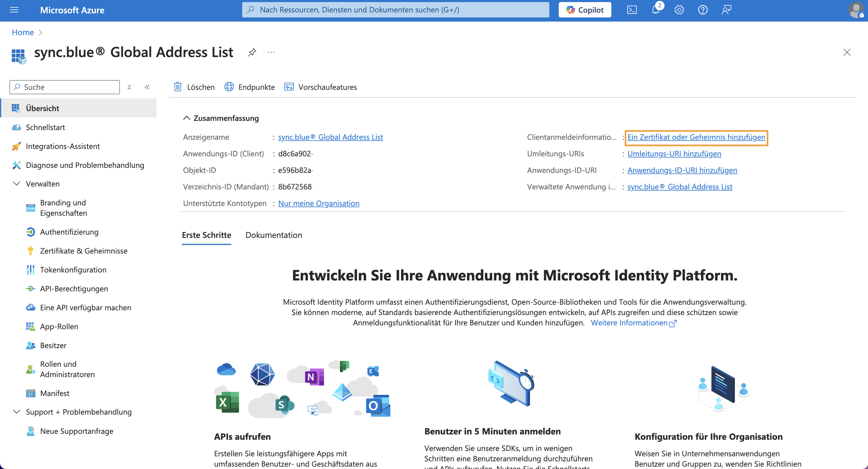The image size is (868, 469).
Task: Switch to the Erste Schritte tab
Action: [x=206, y=235]
